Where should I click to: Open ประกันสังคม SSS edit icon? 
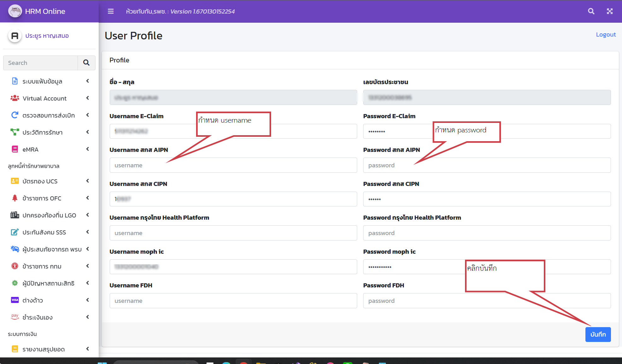[x=15, y=232]
